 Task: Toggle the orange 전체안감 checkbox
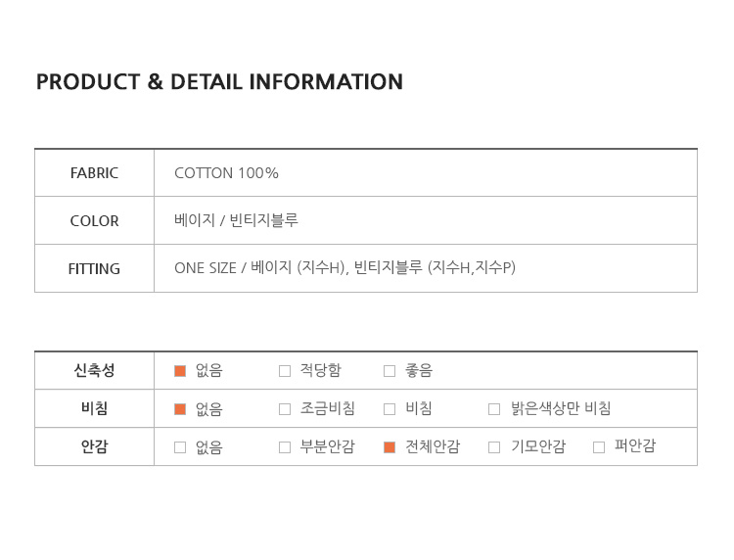point(390,447)
